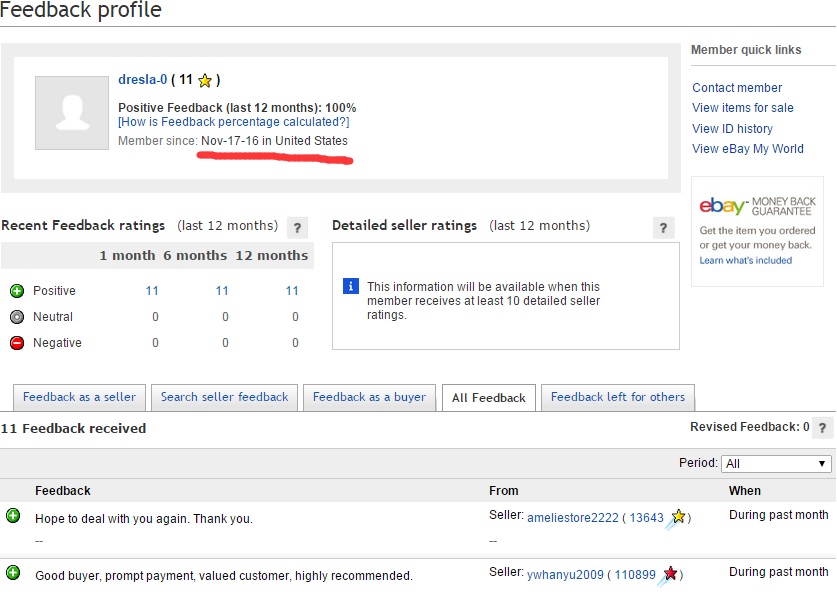
Task: Click the help icon next to Revised Feedback
Action: 822,428
